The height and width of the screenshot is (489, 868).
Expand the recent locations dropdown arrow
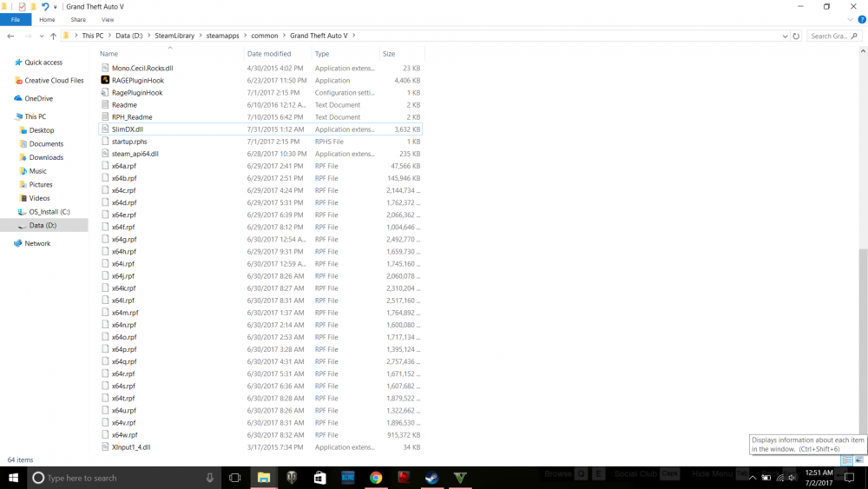pos(42,36)
